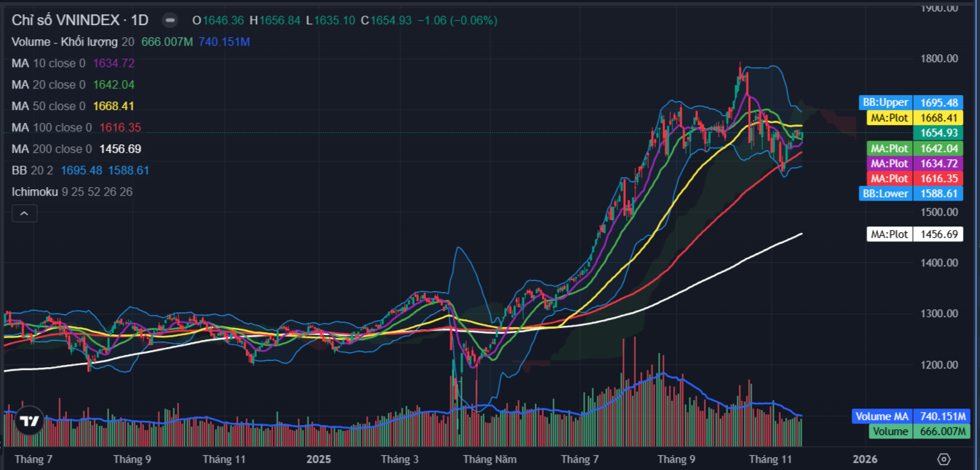
Task: Click the white MA:Plot 1456.69 label
Action: pyautogui.click(x=914, y=234)
